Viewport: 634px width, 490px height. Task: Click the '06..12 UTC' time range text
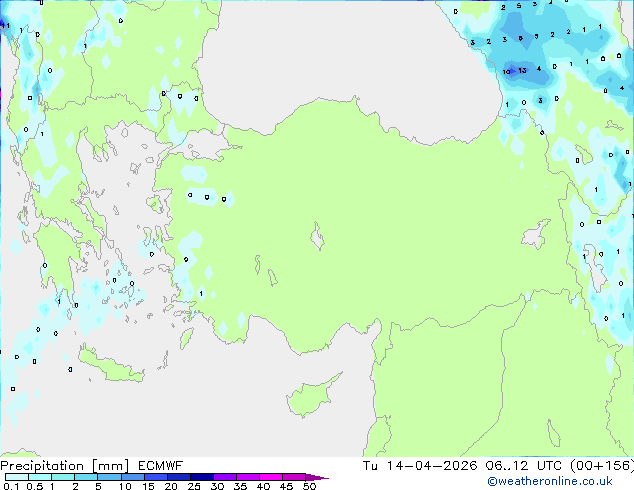524,466
